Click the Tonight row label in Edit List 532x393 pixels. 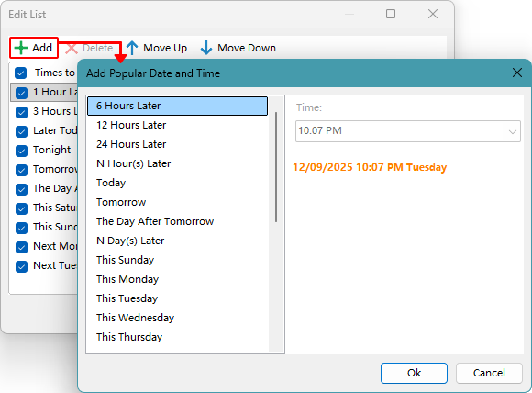(x=52, y=150)
